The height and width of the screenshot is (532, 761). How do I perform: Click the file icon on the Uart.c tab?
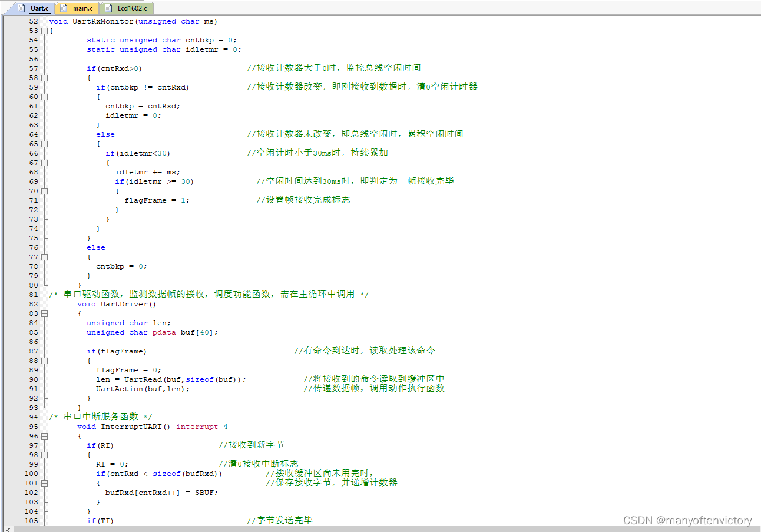[22, 8]
